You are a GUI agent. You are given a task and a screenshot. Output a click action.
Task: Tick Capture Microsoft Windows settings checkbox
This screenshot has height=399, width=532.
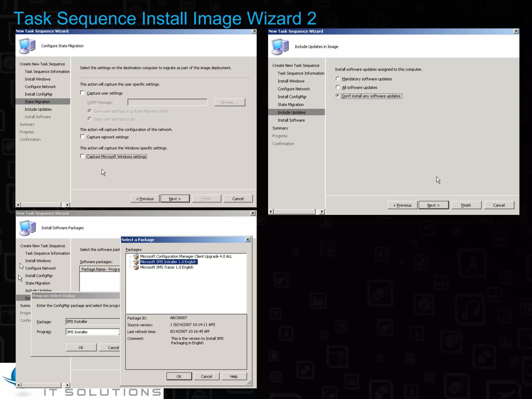pos(82,156)
